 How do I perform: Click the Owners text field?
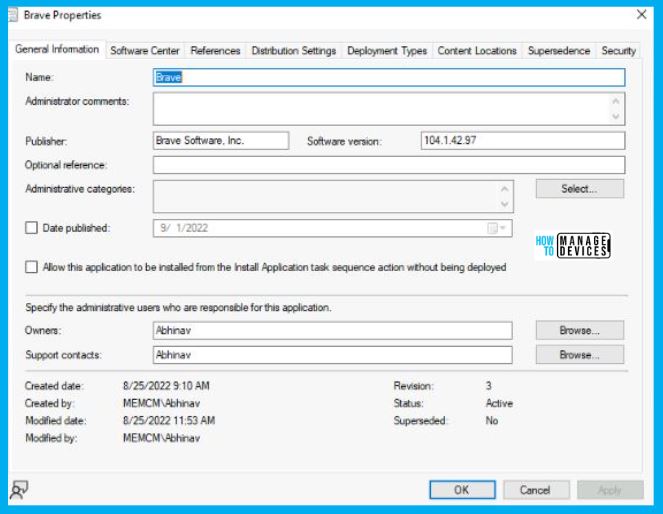[332, 330]
